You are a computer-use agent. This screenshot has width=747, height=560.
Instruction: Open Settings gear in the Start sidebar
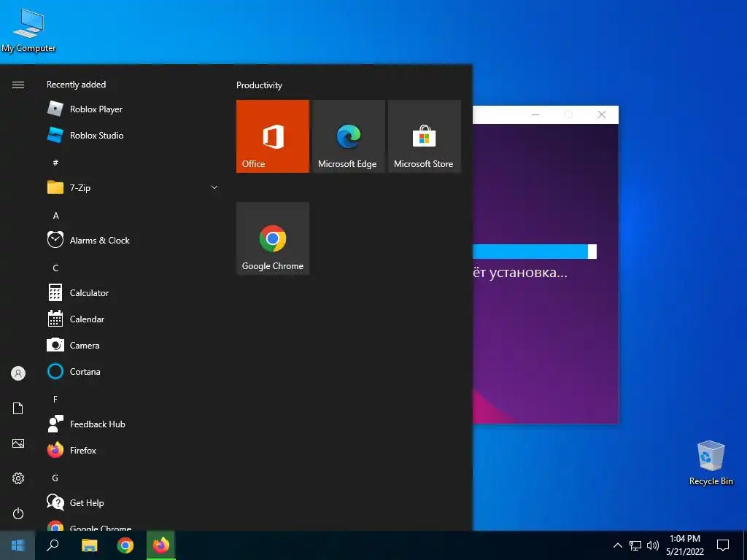coord(18,478)
